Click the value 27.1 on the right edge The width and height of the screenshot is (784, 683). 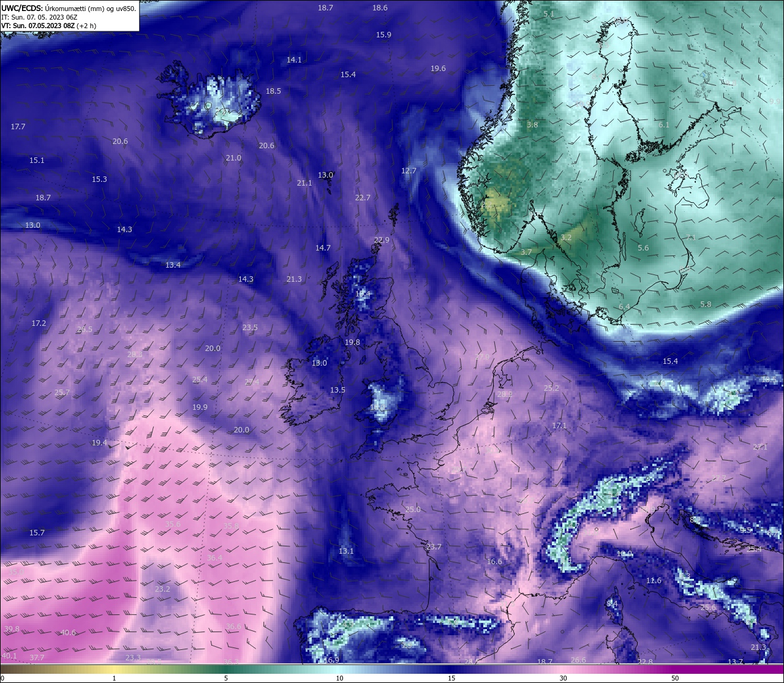759,447
